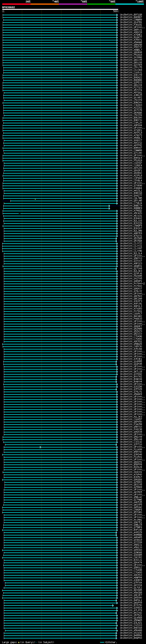
Task: Select the UniRef100_Q8GRU8 label
Action: coord(131,52)
